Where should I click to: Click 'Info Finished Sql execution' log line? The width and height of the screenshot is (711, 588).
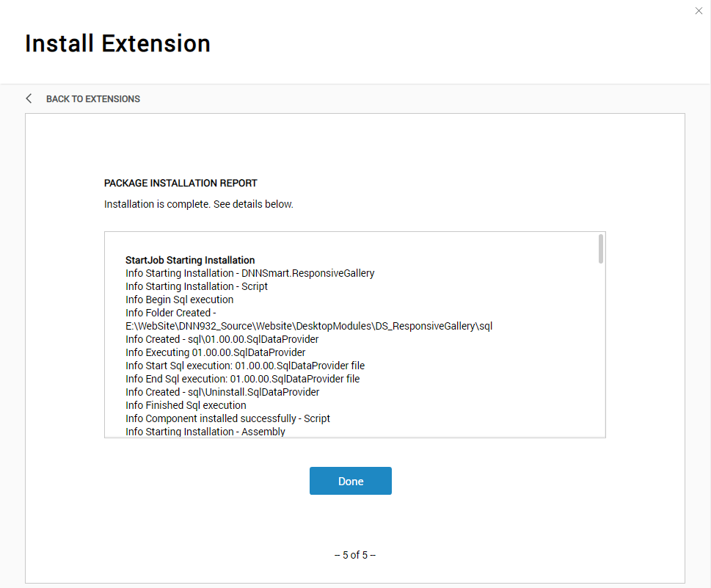[x=186, y=405]
